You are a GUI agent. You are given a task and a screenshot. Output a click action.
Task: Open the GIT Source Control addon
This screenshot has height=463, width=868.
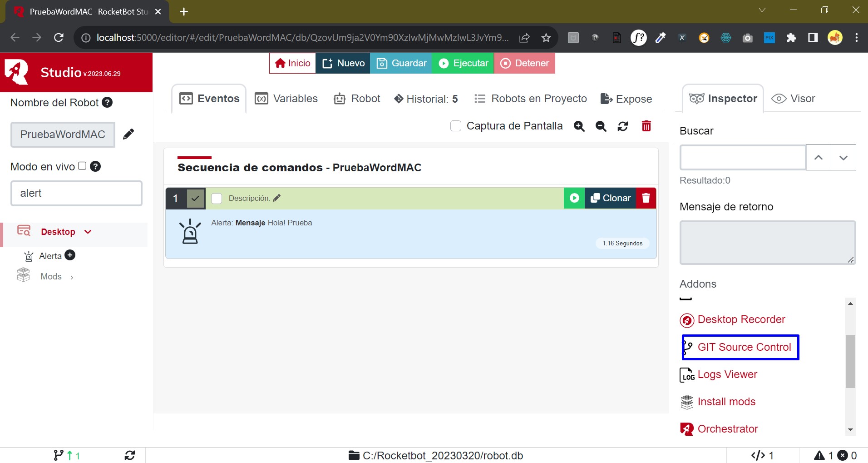pyautogui.click(x=744, y=347)
